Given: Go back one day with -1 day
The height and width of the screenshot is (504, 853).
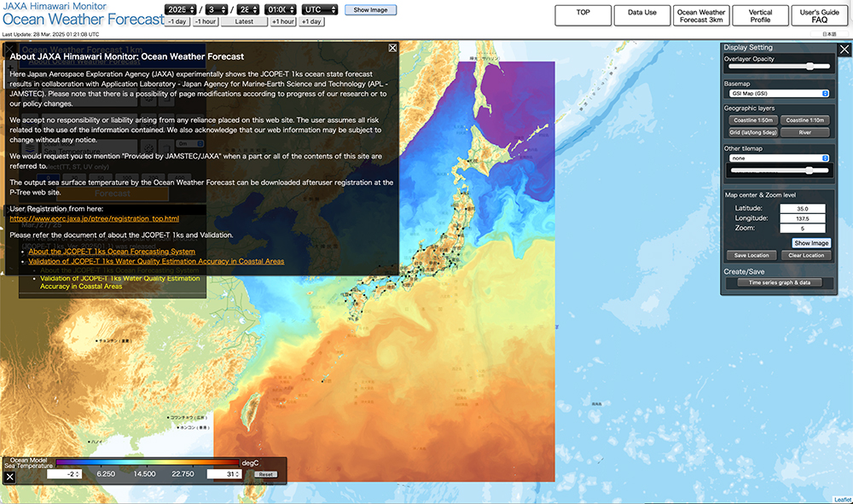Looking at the screenshot, I should 177,22.
